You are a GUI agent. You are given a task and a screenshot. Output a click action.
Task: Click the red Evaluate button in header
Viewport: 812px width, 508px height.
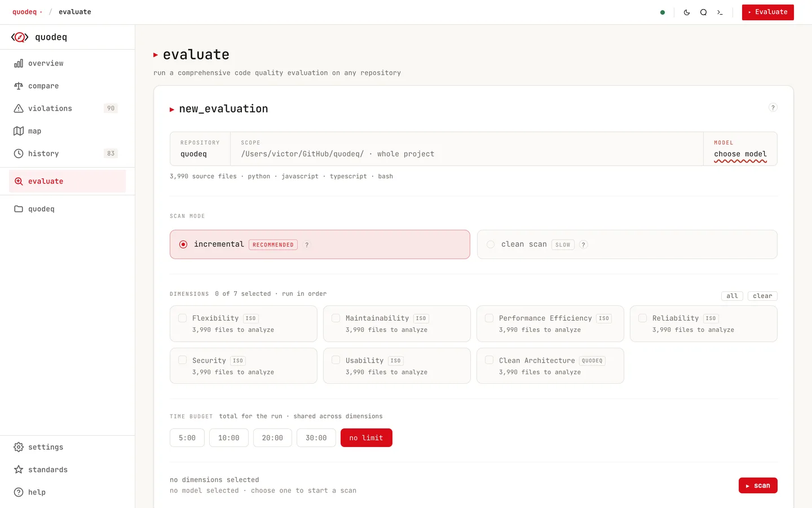[768, 12]
